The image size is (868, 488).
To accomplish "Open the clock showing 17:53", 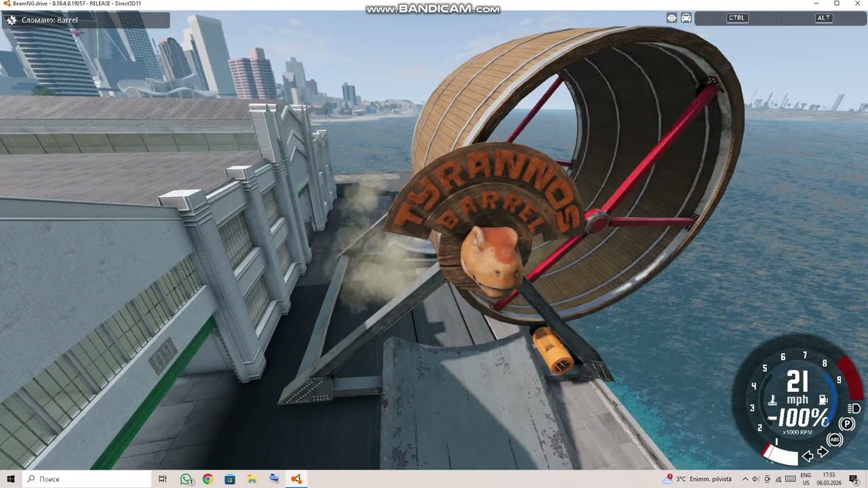I will pyautogui.click(x=829, y=479).
